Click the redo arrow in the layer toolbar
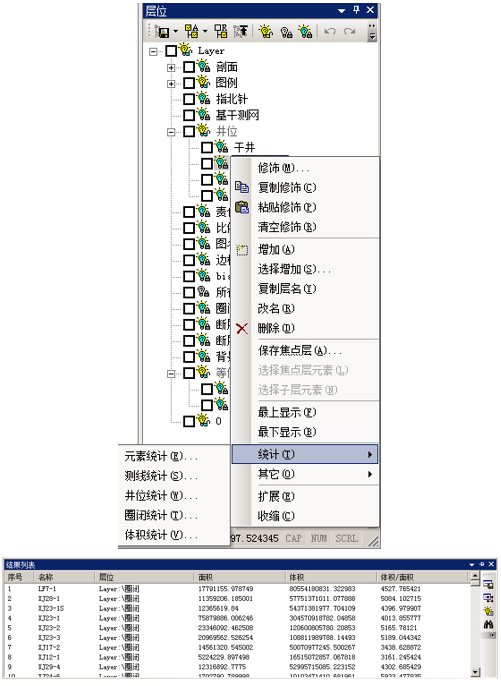 pos(349,32)
